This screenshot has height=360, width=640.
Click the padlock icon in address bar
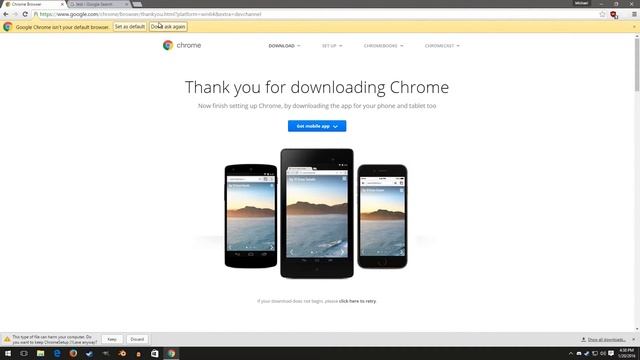36,14
